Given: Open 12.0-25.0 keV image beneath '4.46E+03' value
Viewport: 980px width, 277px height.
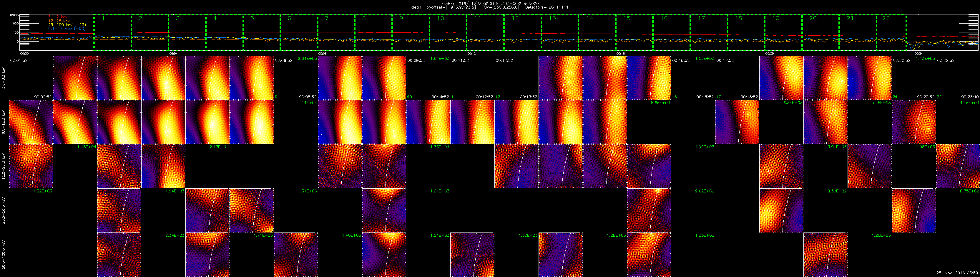Looking at the screenshot, I should tap(958, 166).
